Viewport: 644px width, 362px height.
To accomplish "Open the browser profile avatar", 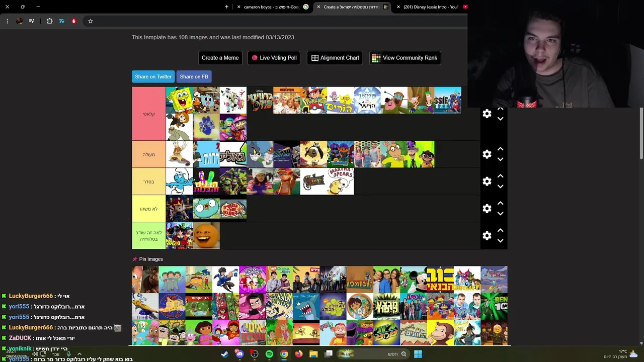I will click(20, 21).
